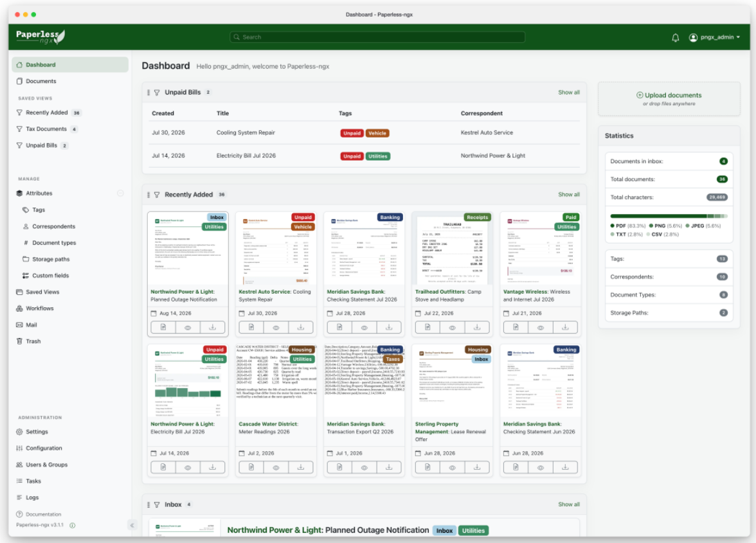The image size is (756, 543).
Task: Select Document types in the sidebar
Action: [54, 243]
